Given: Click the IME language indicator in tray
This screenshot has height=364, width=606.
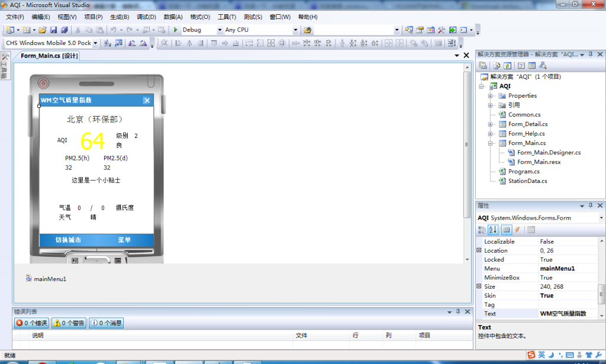Looking at the screenshot, I should (x=541, y=355).
